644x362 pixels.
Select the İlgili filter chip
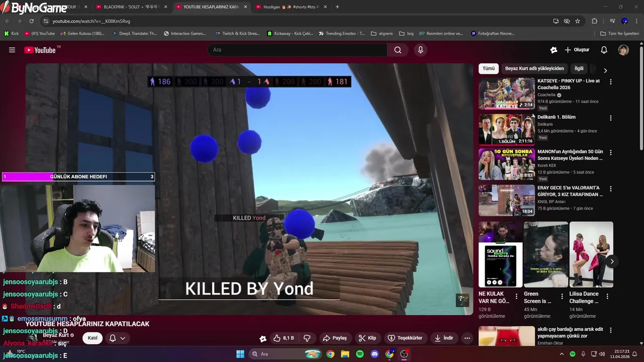pyautogui.click(x=579, y=68)
